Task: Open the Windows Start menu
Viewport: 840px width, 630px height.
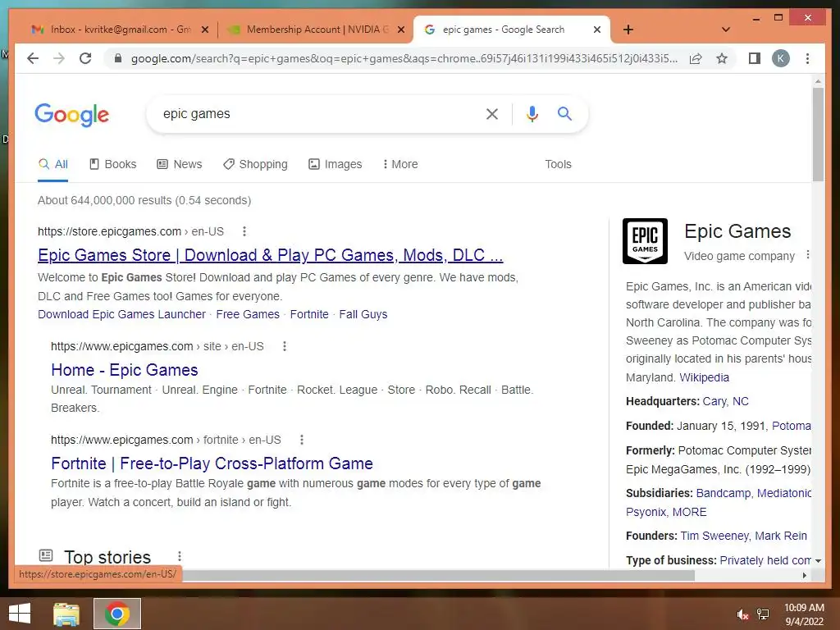Action: tap(20, 614)
